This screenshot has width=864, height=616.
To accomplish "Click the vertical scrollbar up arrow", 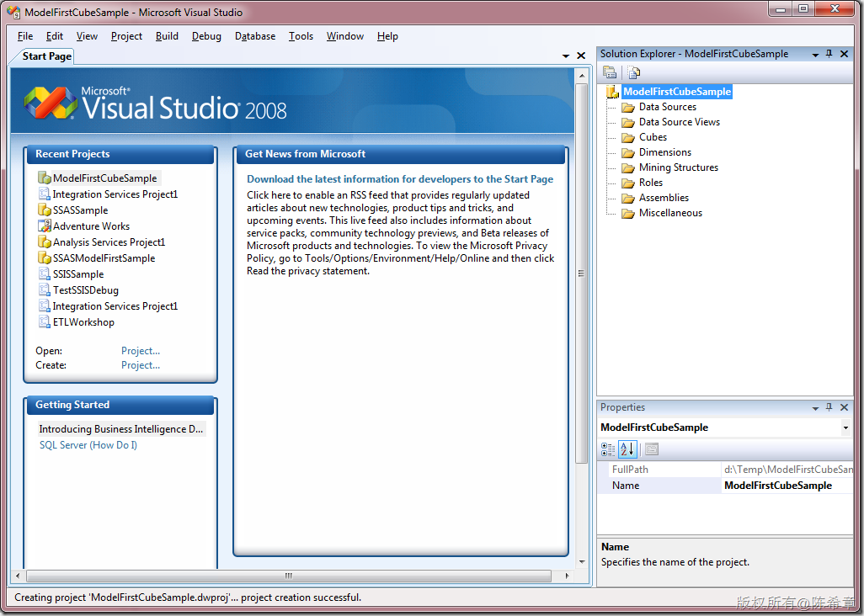I will pos(582,75).
